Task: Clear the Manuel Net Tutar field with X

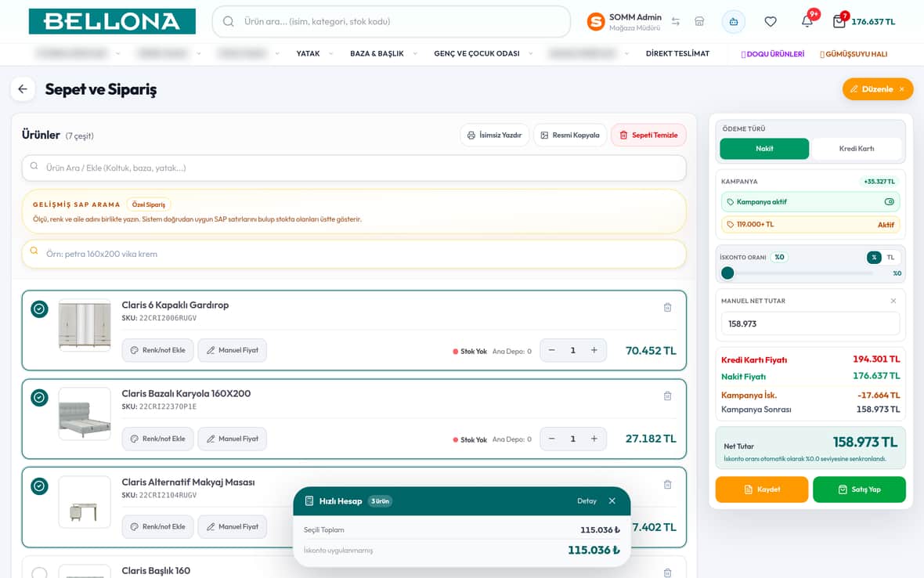Action: (893, 301)
